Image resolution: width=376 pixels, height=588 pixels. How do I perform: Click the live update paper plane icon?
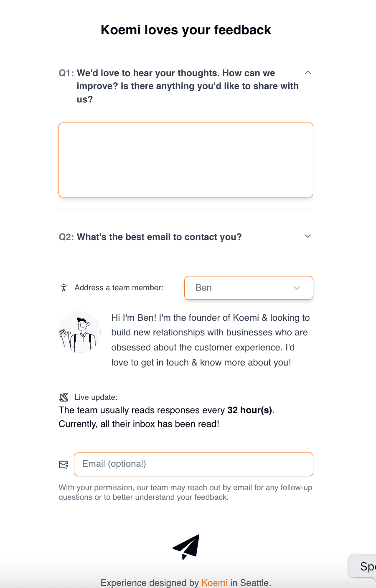point(64,396)
